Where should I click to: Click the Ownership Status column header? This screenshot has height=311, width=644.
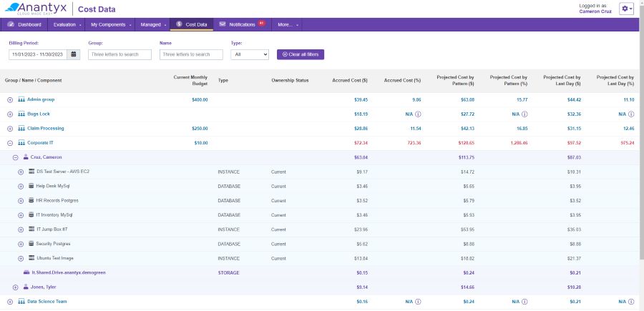coord(290,80)
